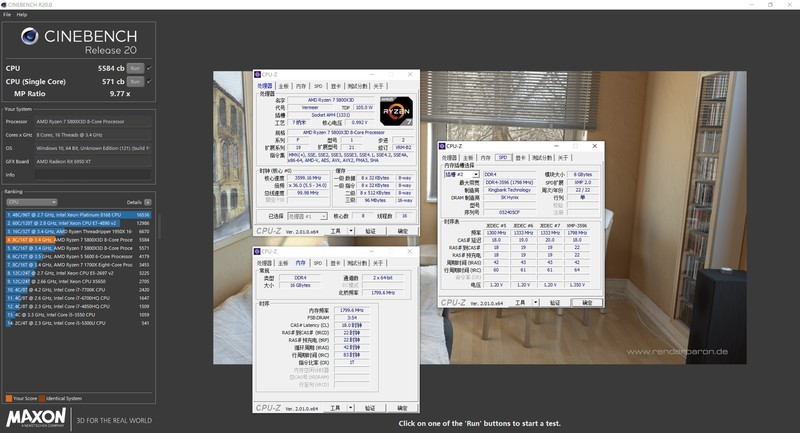Image resolution: width=800 pixels, height=433 pixels.
Task: Select the Xeon E5-2697 v2 ranking row
Action: coord(79,273)
